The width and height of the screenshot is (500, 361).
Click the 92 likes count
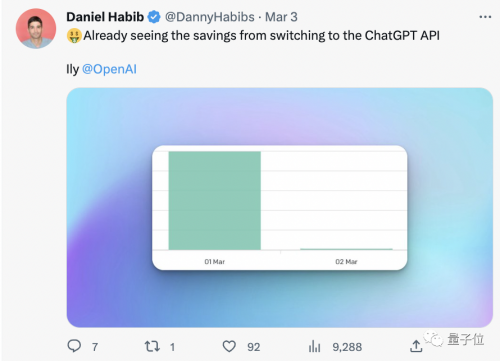[x=254, y=347]
